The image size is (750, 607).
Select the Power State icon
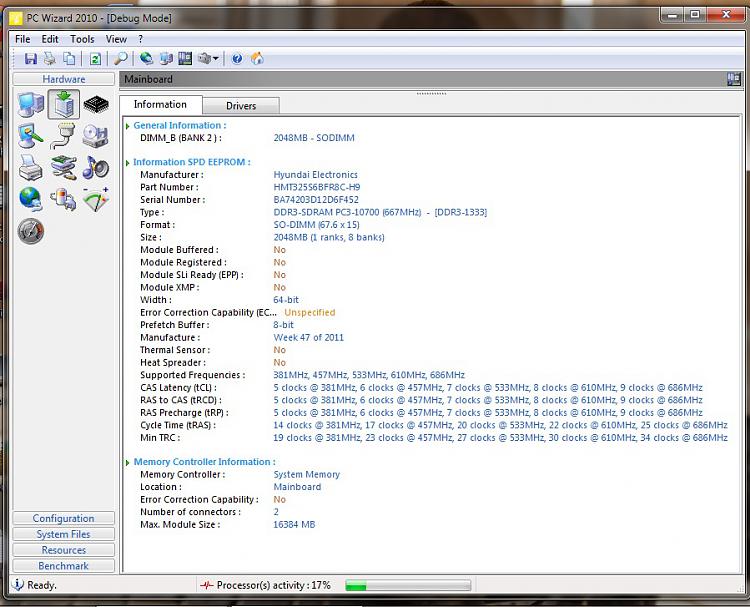(64, 199)
